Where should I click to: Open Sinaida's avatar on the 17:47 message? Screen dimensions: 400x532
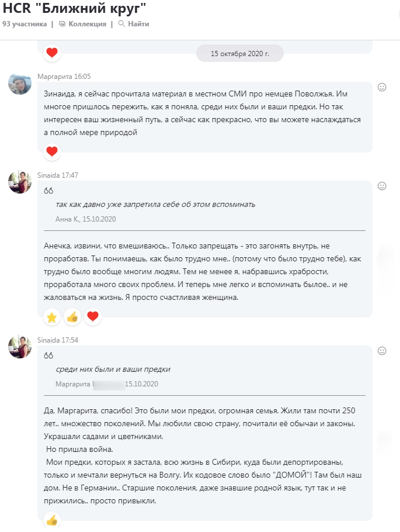[x=20, y=182]
